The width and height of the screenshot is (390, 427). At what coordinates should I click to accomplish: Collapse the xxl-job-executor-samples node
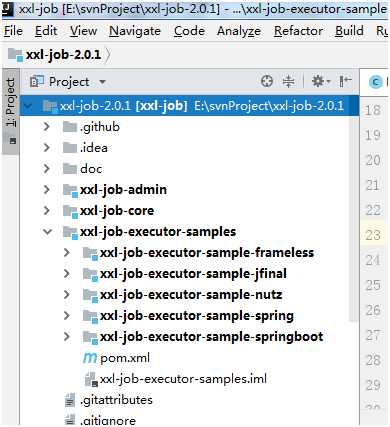[47, 232]
